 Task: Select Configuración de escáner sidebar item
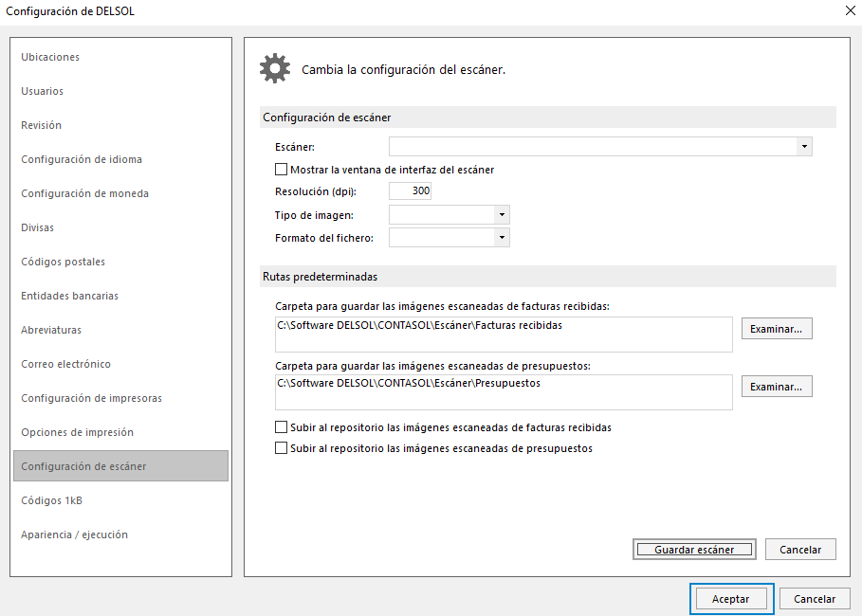click(x=121, y=466)
